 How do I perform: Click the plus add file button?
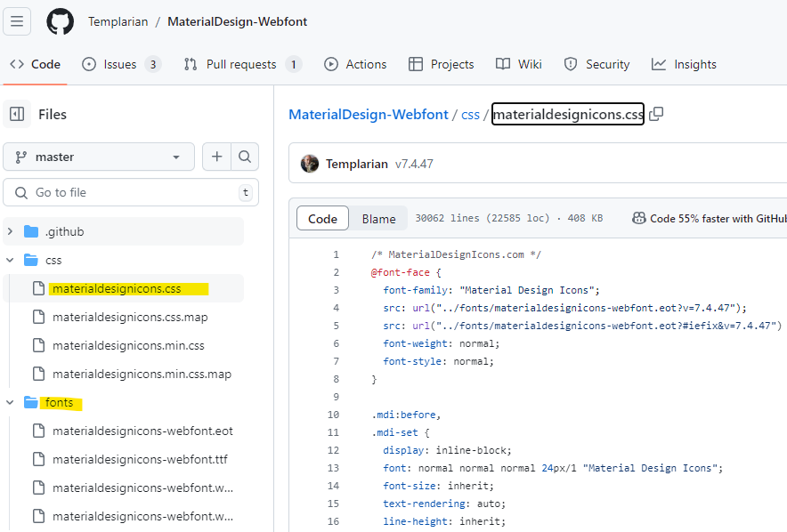click(217, 157)
